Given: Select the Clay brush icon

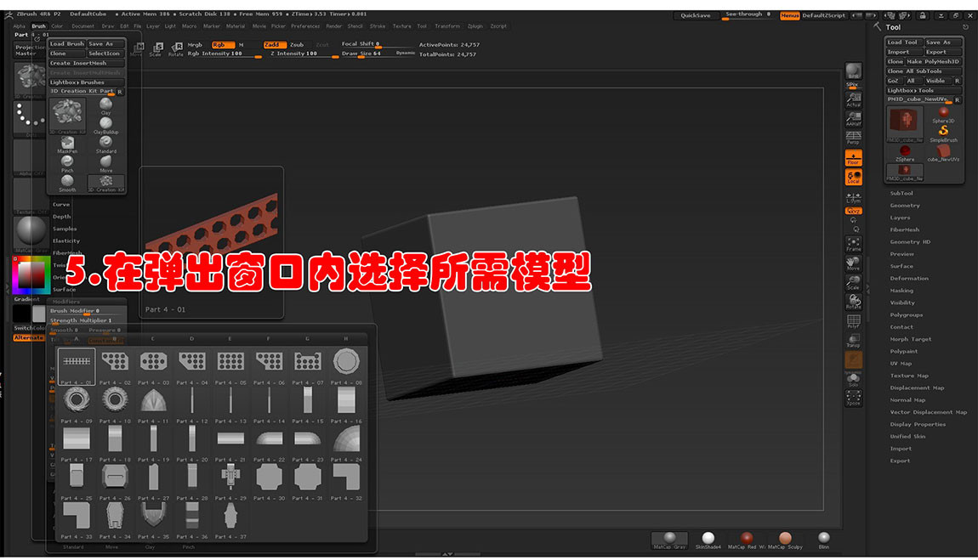Looking at the screenshot, I should point(106,106).
